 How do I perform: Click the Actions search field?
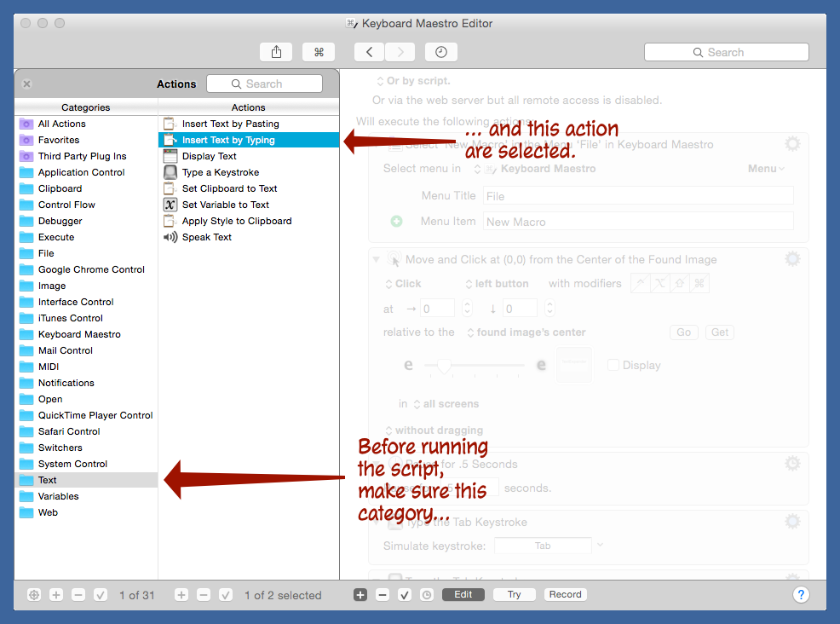click(x=265, y=84)
